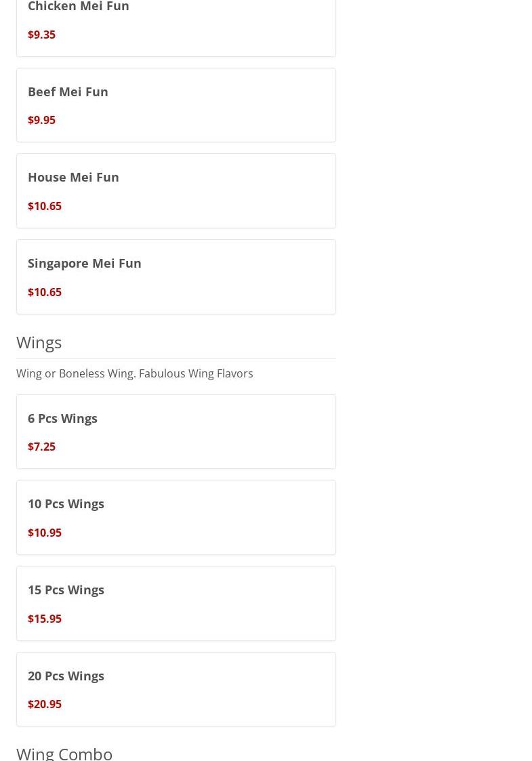Viewport: 532px width, 761px height.
Task: Tap the $15.95 price label
Action: 45,618
